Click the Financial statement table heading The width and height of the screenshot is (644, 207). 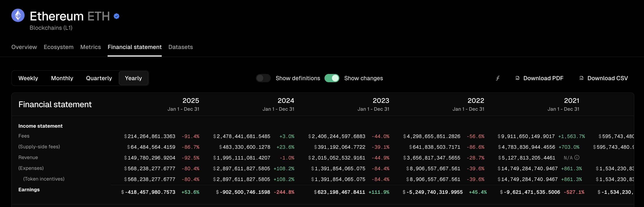[55, 104]
